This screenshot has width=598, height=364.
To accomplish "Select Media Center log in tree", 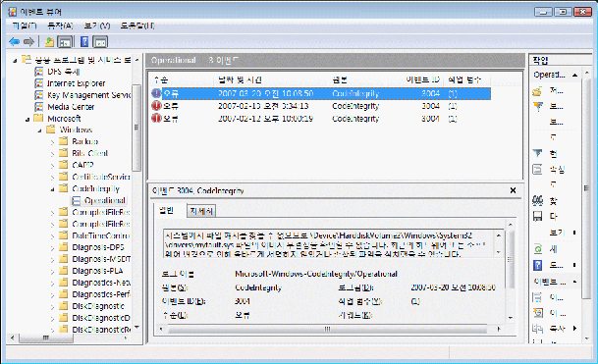I will [x=71, y=107].
